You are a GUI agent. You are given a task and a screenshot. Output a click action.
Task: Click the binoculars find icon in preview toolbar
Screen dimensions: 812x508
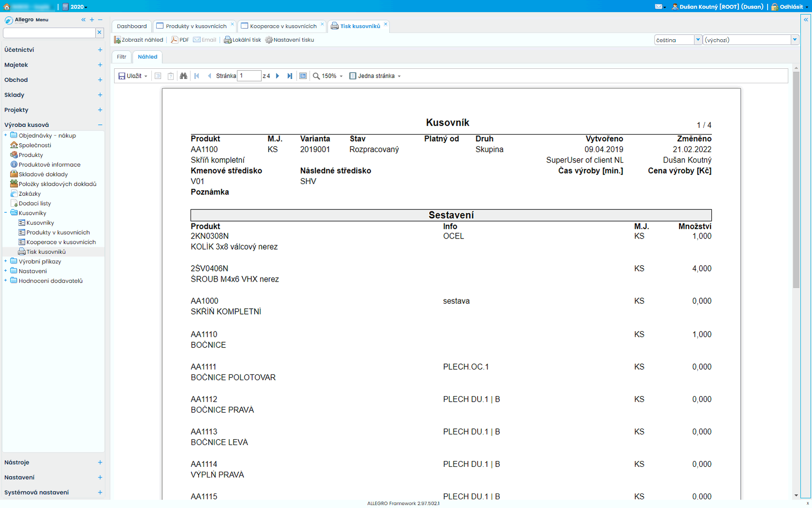click(x=183, y=76)
